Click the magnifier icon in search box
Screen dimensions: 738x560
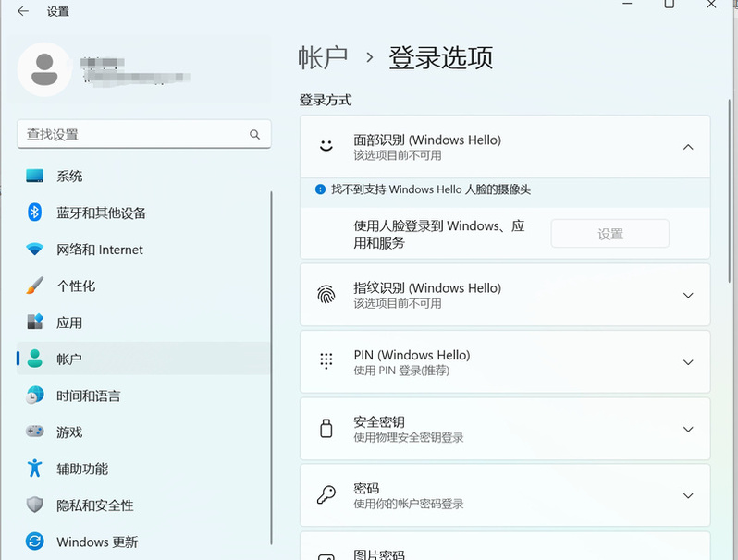254,135
